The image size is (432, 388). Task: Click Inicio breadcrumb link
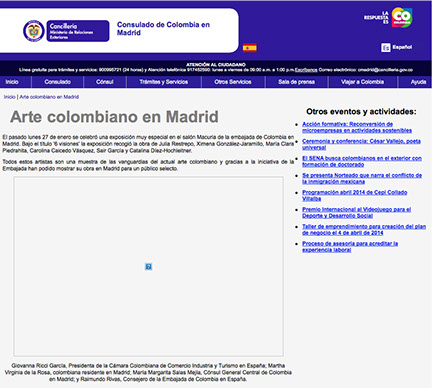point(10,97)
